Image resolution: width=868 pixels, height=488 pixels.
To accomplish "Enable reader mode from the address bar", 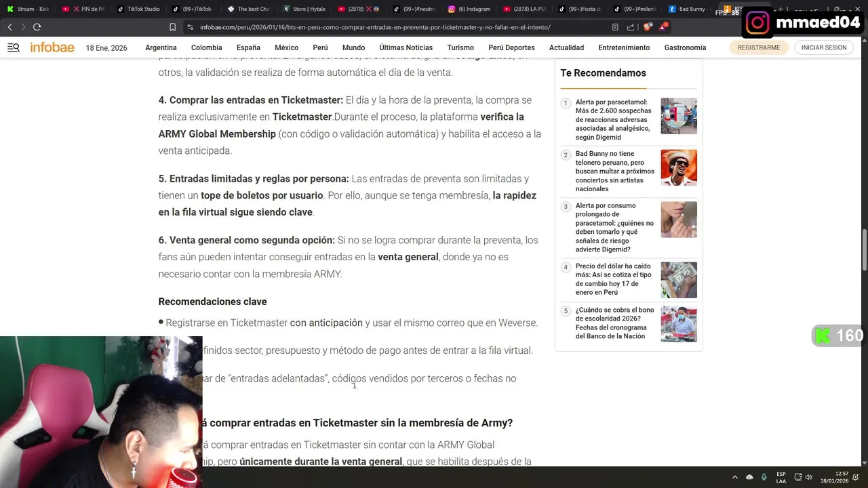I will (x=615, y=27).
